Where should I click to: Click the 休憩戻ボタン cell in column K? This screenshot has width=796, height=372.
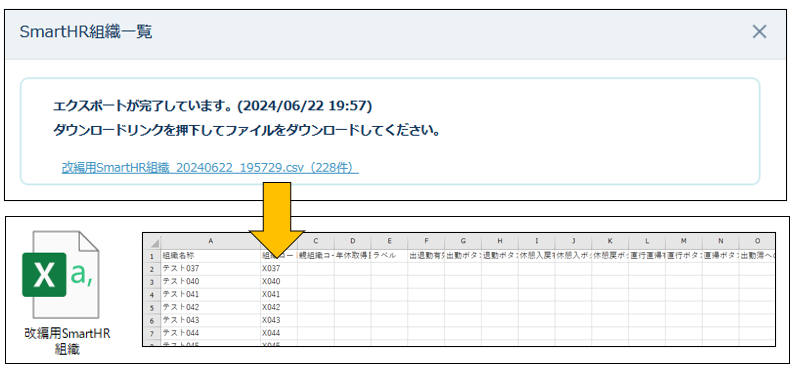[x=610, y=256]
